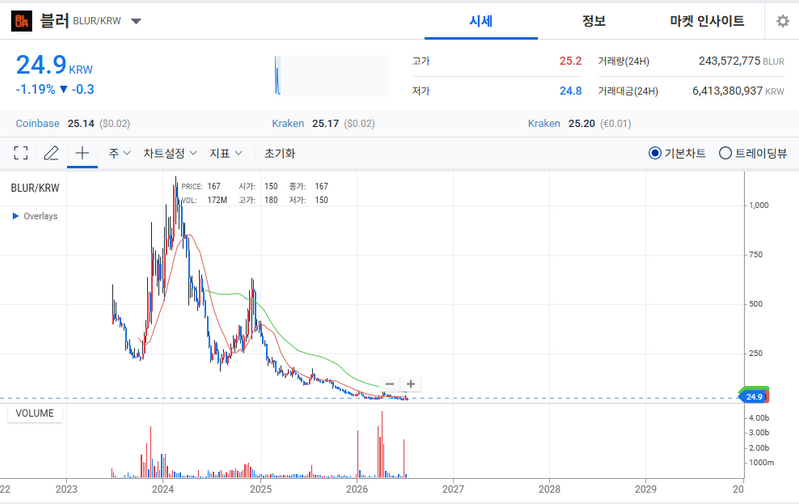Zoom in chart with plus button

click(x=411, y=384)
